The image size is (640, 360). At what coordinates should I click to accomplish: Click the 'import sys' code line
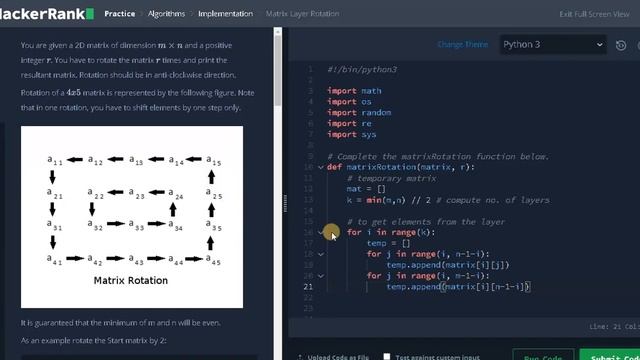pos(351,134)
